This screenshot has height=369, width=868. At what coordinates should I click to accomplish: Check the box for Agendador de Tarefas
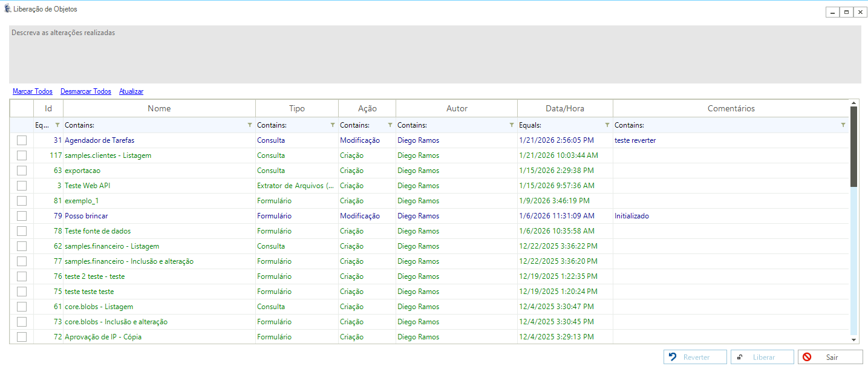click(22, 140)
